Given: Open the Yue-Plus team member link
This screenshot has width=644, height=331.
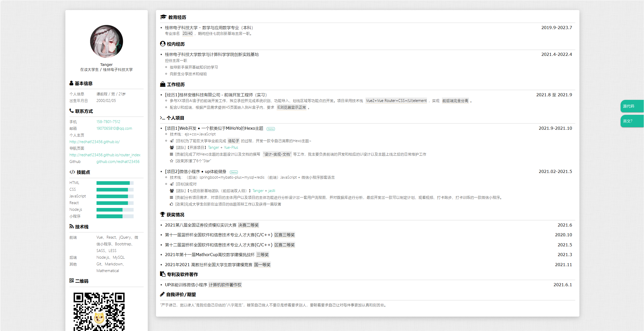Looking at the screenshot, I should [x=231, y=147].
